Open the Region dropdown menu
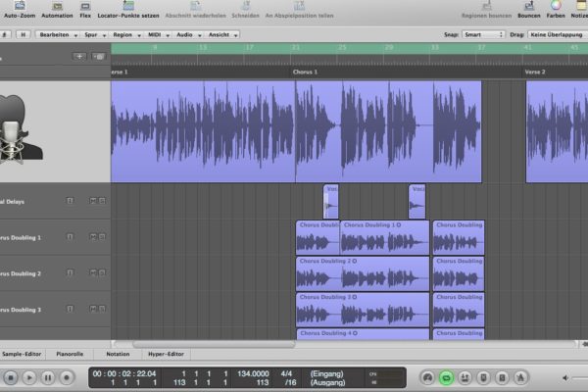This screenshot has width=588, height=392. tap(126, 34)
